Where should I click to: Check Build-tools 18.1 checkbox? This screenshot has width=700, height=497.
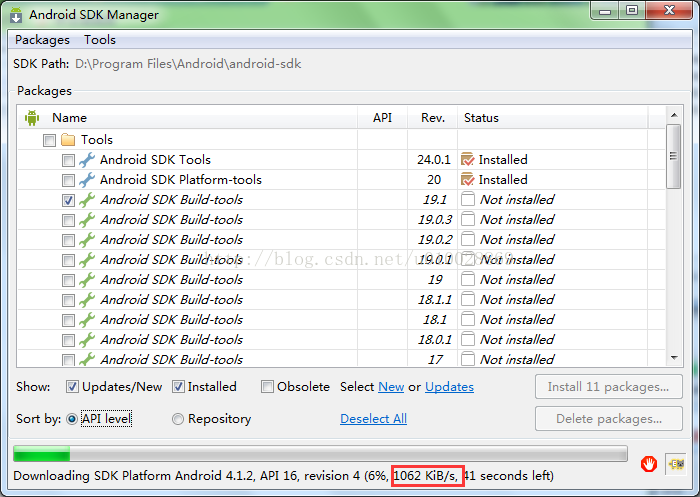[x=68, y=320]
